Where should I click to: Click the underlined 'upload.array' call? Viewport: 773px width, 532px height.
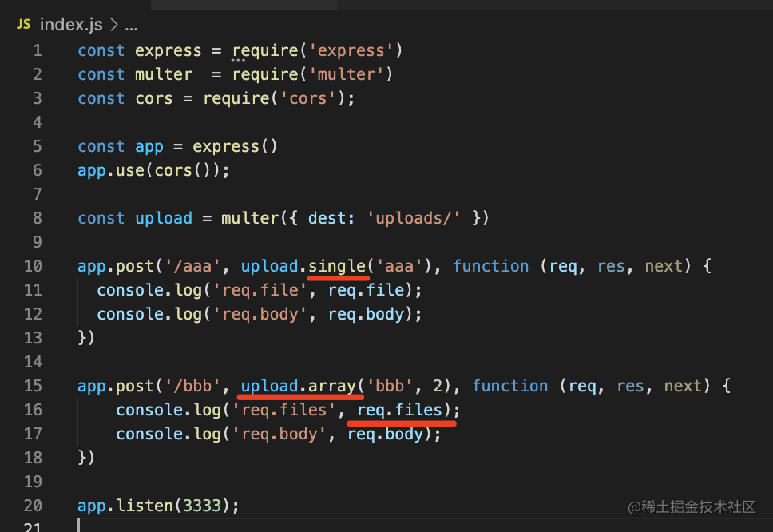(x=298, y=386)
